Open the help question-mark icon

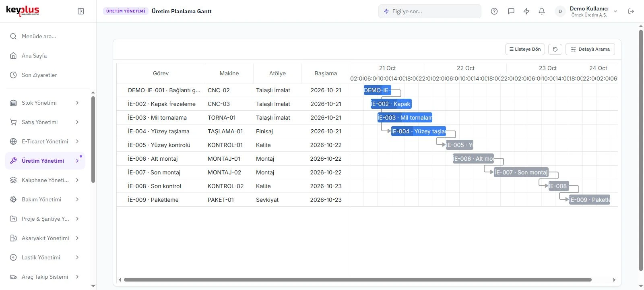(494, 11)
